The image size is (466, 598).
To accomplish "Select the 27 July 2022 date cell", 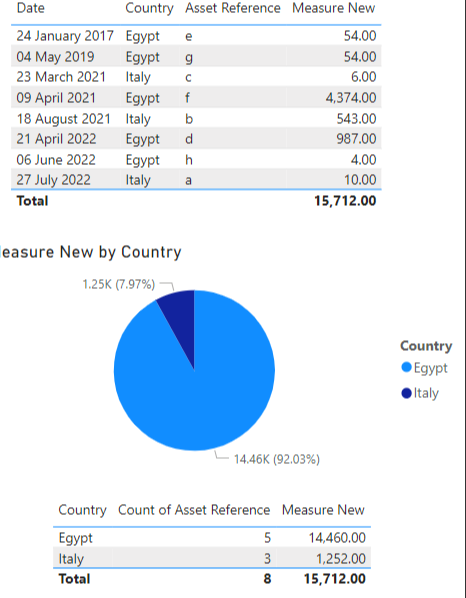I will tap(53, 180).
